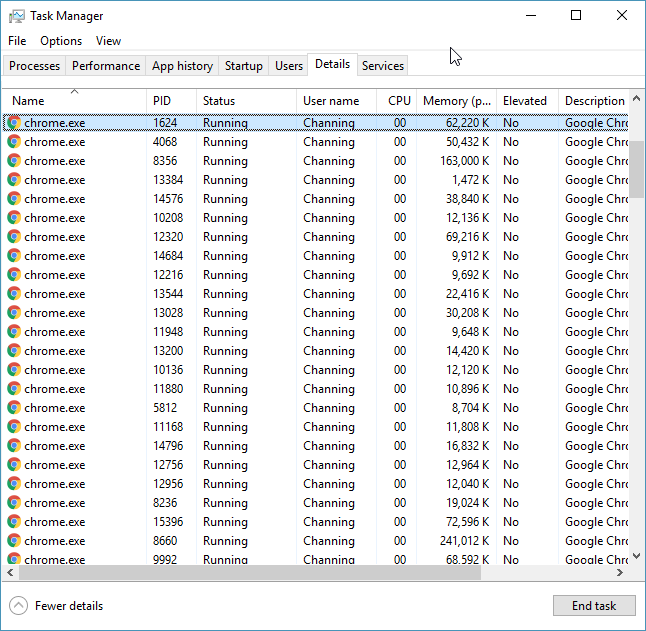This screenshot has height=631, width=646.
Task: Switch to the Performance tab
Action: (106, 66)
